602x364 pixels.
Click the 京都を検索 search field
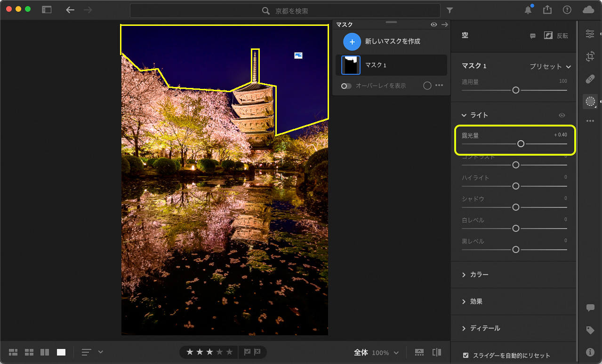(285, 10)
